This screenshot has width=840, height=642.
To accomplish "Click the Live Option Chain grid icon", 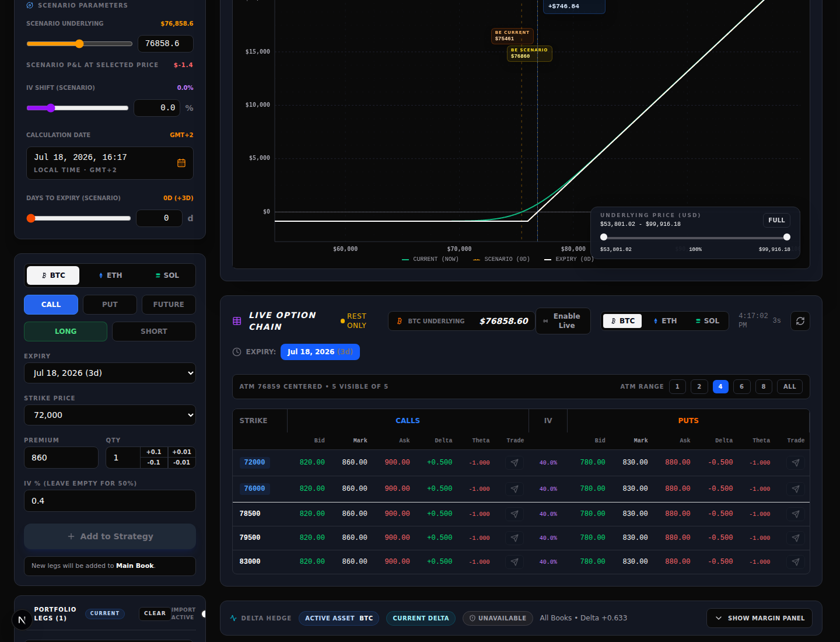I will [x=237, y=321].
